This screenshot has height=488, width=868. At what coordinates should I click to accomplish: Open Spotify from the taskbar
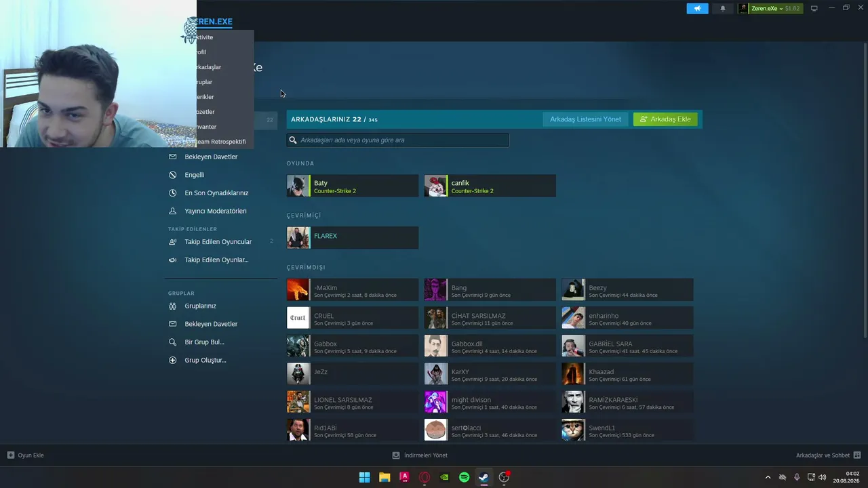[x=464, y=477]
